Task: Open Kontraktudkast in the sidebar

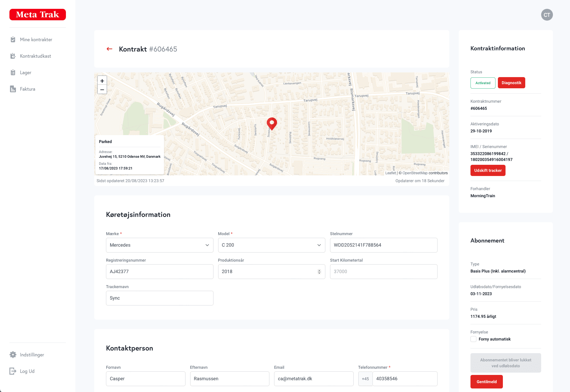Action: 35,56
